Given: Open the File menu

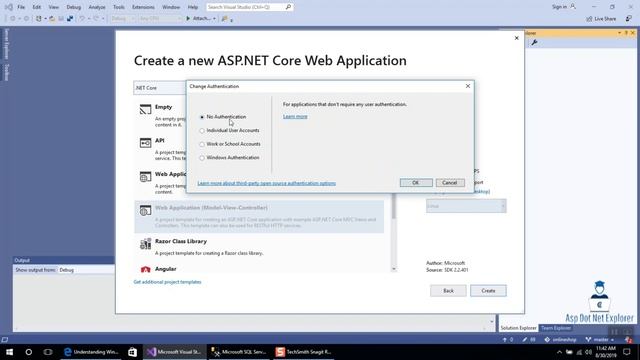Looking at the screenshot, I should coord(21,7).
